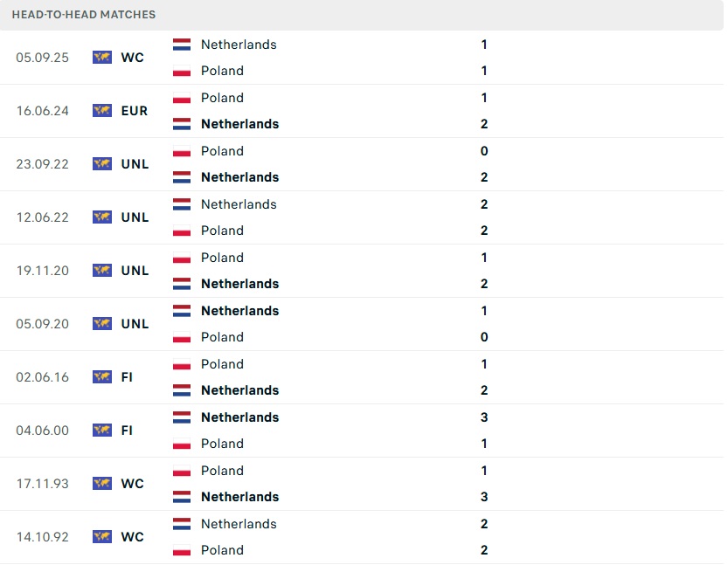Click the competition icon for the 14.10.92 match
Screen dimensions: 728x565
[102, 537]
